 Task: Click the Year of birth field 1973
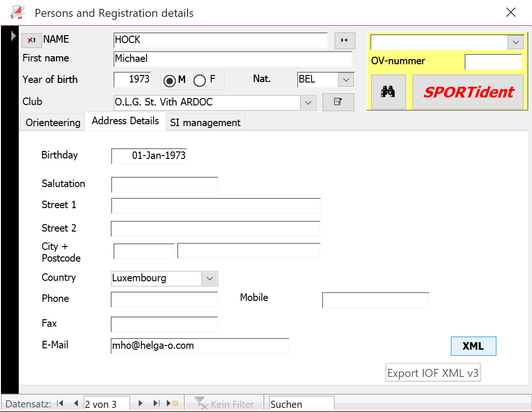click(x=132, y=80)
